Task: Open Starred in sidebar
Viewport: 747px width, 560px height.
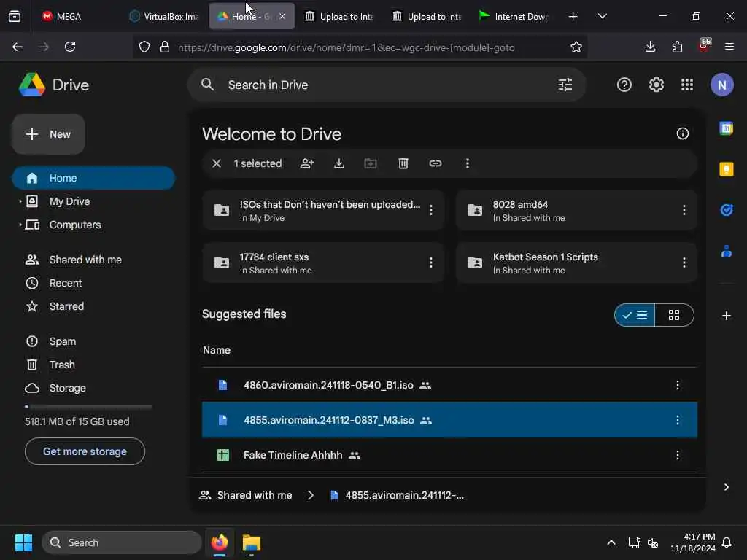Action: 66,306
